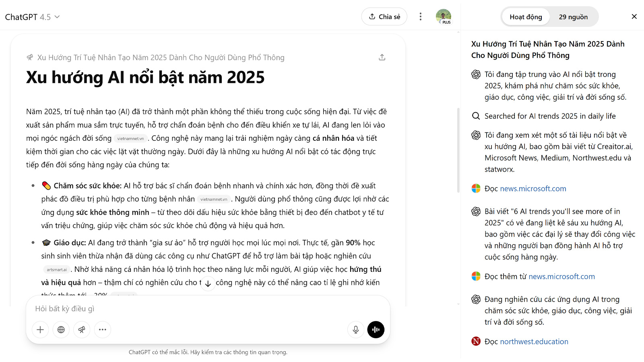Open the first news.microsoft.com link
644x362 pixels.
[x=533, y=189]
